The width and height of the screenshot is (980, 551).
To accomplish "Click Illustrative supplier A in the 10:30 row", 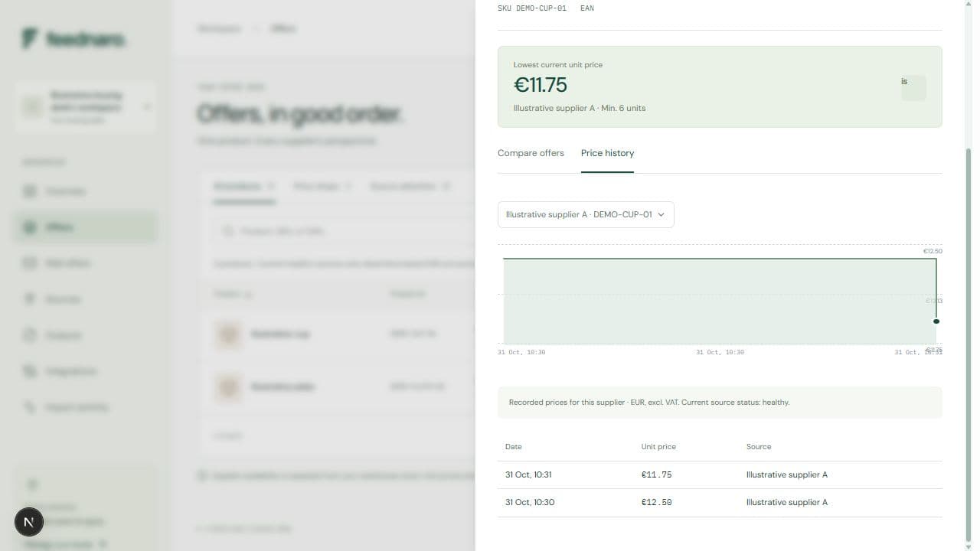I will click(787, 502).
